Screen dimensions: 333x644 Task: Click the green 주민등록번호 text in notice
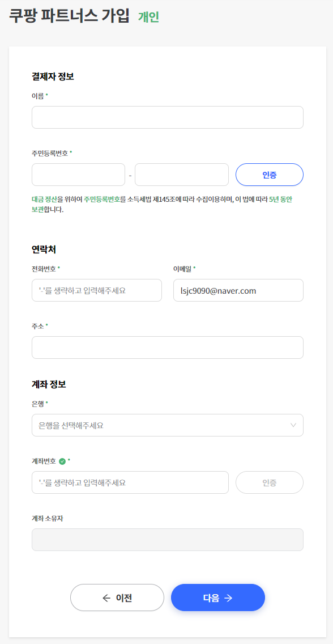point(102,199)
